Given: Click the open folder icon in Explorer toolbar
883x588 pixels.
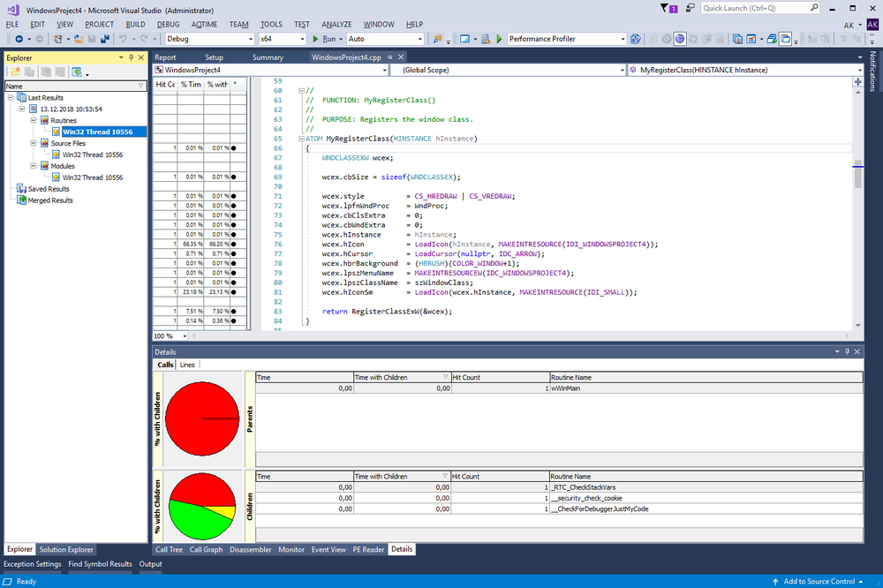Looking at the screenshot, I should pyautogui.click(x=14, y=72).
